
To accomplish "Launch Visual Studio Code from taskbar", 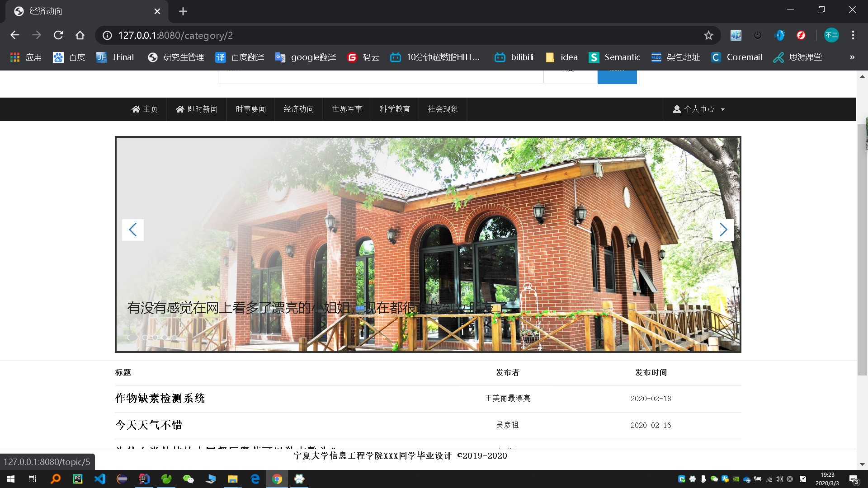I will click(100, 479).
